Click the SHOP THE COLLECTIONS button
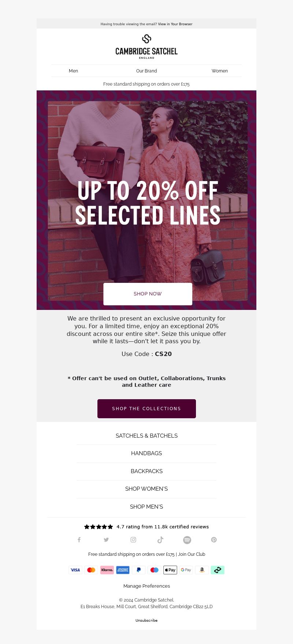The image size is (293, 644). [146, 409]
